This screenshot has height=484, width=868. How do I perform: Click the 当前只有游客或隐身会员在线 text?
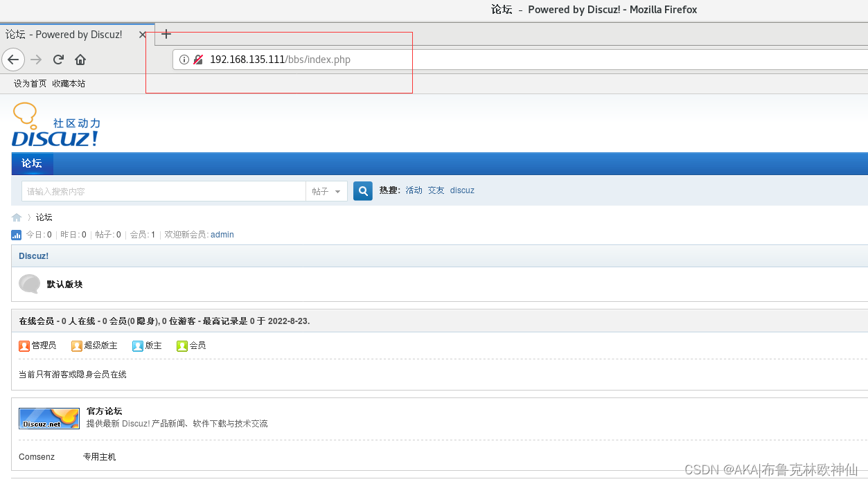point(73,375)
